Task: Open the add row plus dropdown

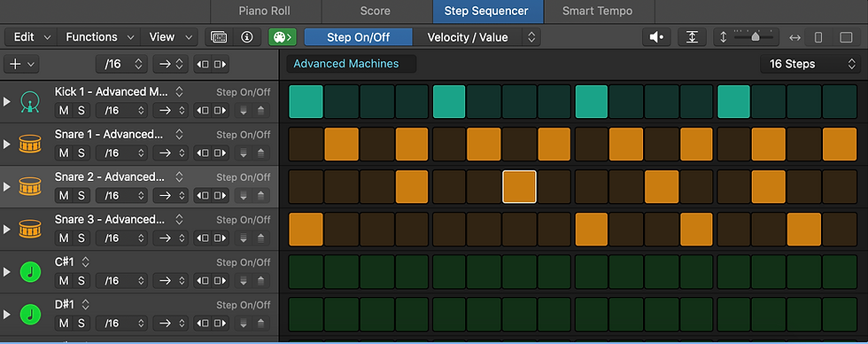Action: pos(21,64)
